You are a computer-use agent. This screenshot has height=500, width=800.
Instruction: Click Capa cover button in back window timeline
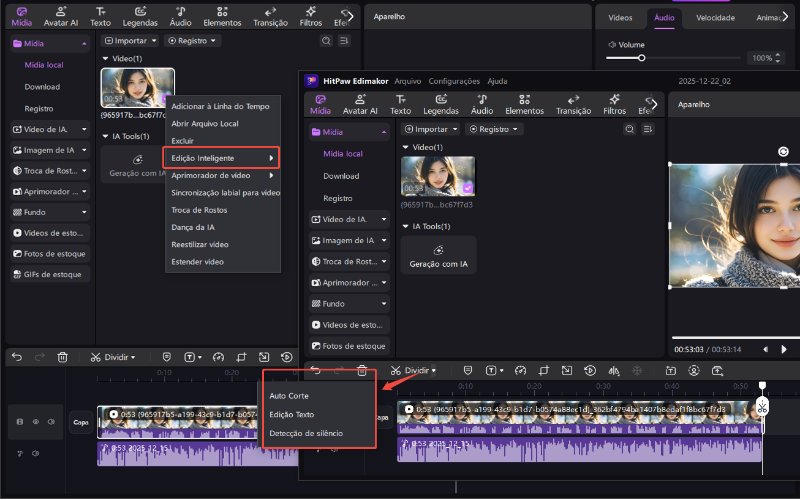pyautogui.click(x=81, y=422)
